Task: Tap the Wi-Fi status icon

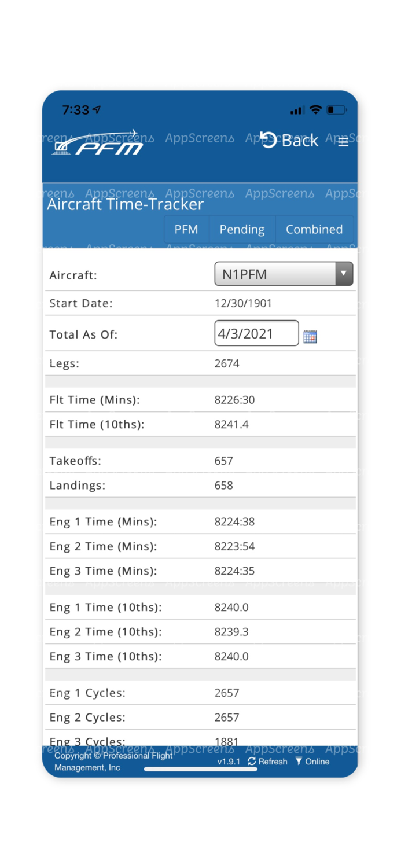Action: click(x=315, y=108)
